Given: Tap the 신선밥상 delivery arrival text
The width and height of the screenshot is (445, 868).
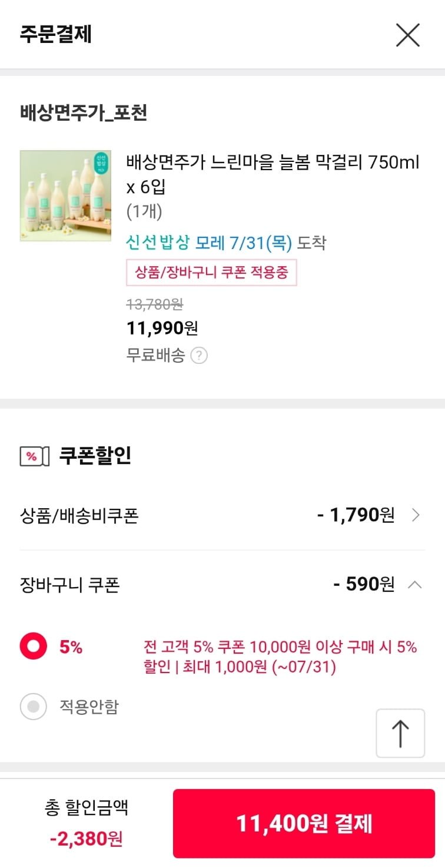Looking at the screenshot, I should click(225, 243).
